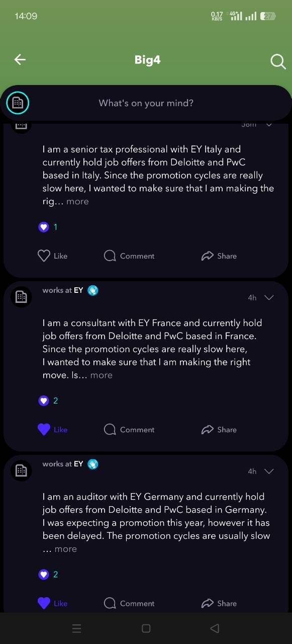
Task: Open comments on the EY Italy post
Action: click(130, 256)
